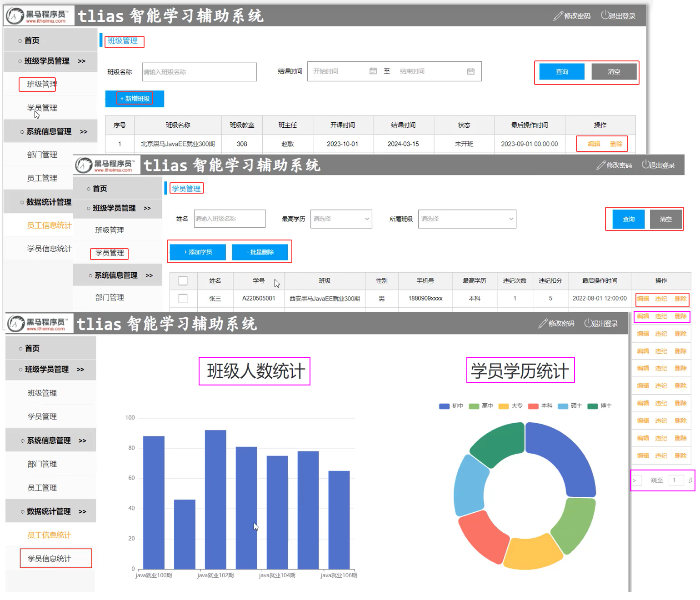The height and width of the screenshot is (600, 700).
Task: Click the 退出登录 power icon on the 学员管理 page
Action: (645, 165)
